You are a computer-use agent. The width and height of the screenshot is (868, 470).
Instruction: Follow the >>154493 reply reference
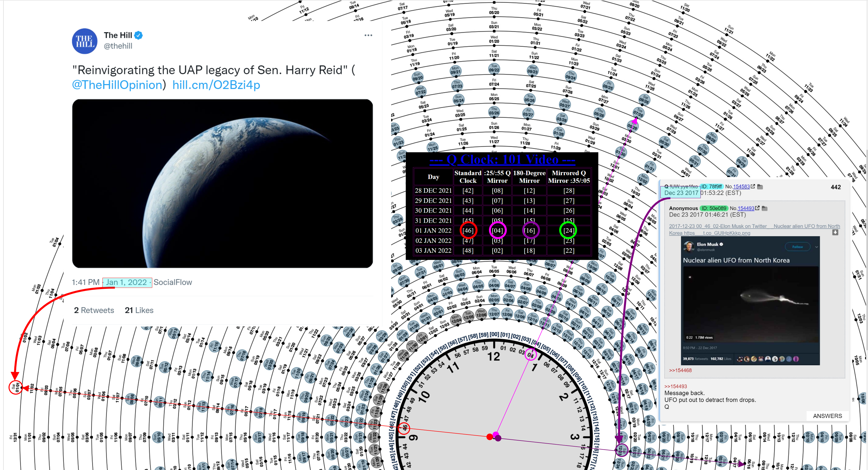click(675, 386)
